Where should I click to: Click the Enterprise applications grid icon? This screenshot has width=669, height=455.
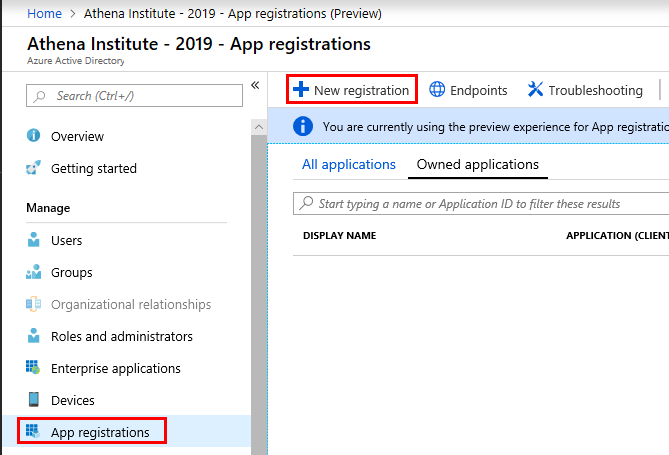pos(33,368)
